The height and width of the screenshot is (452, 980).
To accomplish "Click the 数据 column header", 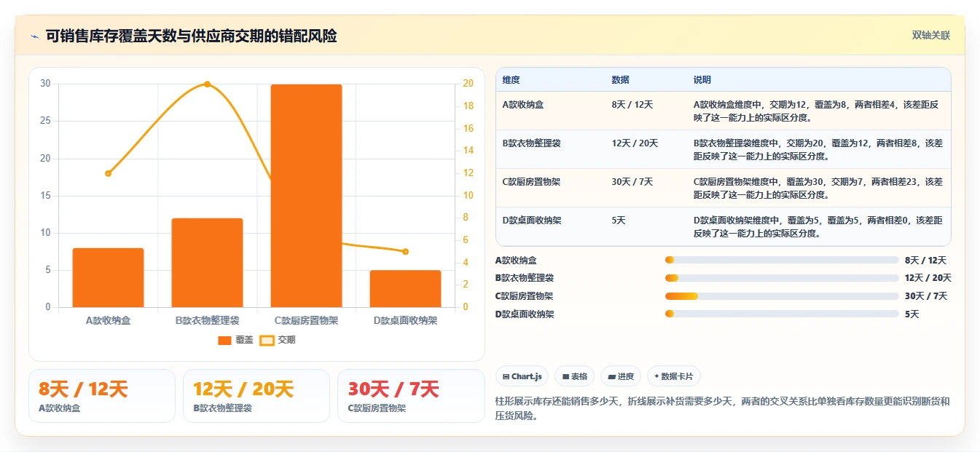I will [x=620, y=79].
